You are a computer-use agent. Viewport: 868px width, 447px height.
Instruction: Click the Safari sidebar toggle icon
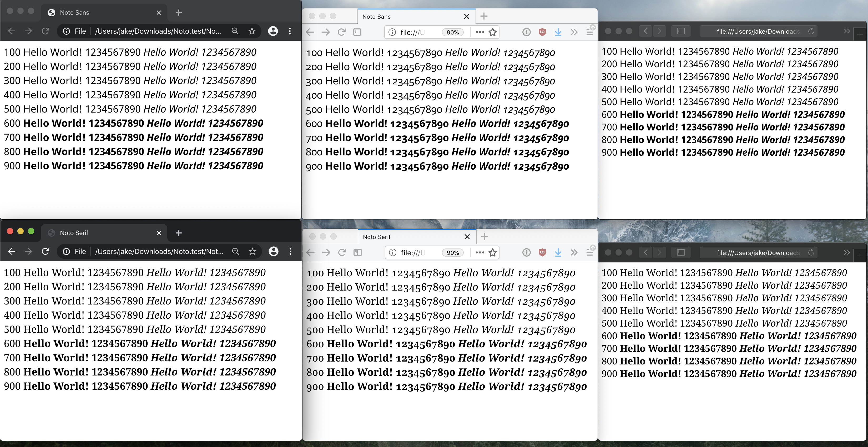tap(681, 31)
